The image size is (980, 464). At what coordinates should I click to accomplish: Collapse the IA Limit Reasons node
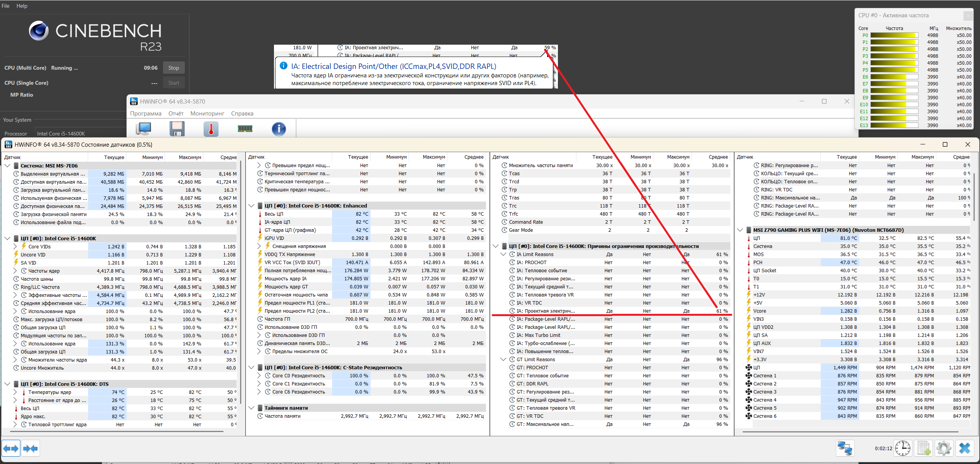503,254
